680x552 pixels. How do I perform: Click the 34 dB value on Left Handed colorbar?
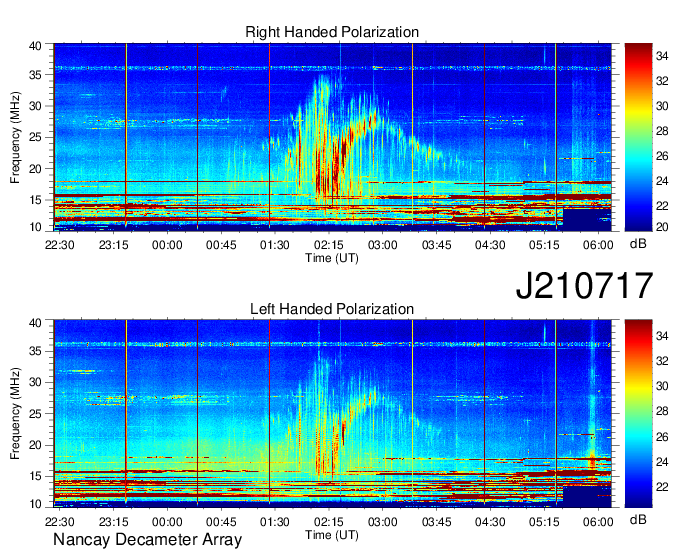click(x=662, y=336)
